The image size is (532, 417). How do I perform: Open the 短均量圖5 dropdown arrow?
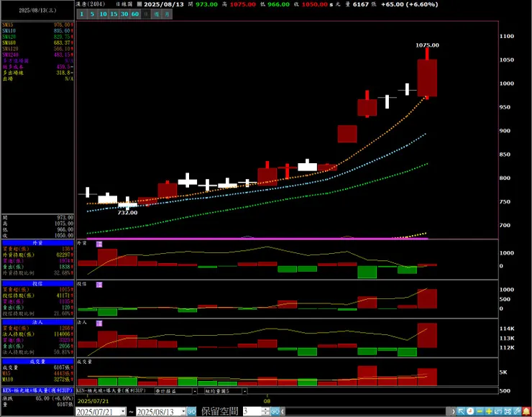click(244, 391)
